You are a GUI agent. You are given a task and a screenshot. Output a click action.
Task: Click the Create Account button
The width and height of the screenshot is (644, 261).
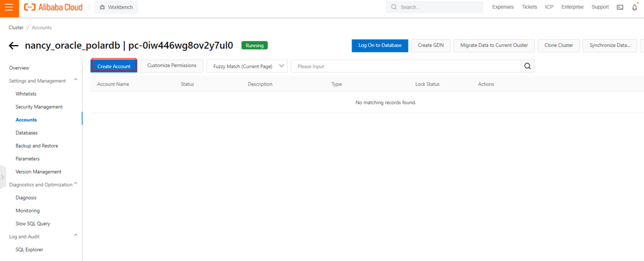point(114,66)
